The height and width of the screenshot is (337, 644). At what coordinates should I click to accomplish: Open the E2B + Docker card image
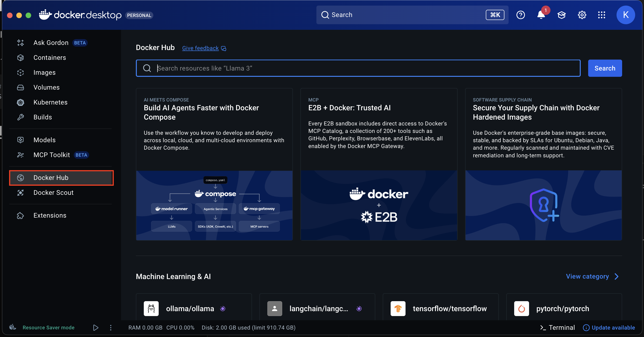click(379, 205)
